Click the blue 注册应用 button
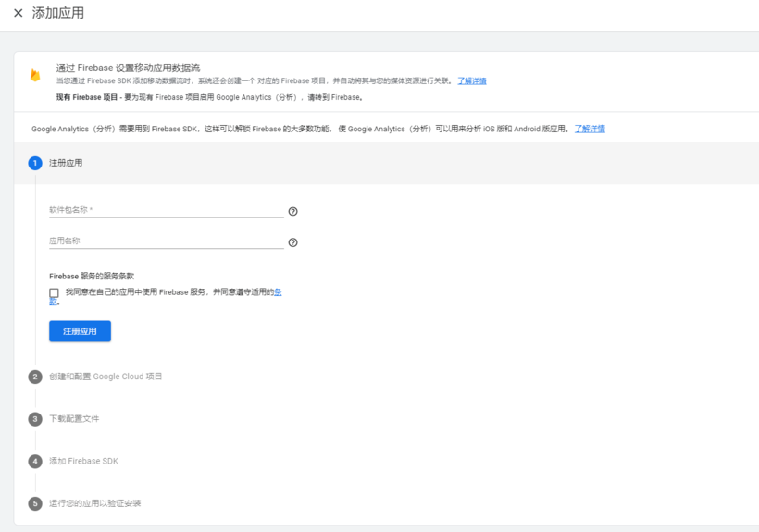759x532 pixels. (80, 331)
